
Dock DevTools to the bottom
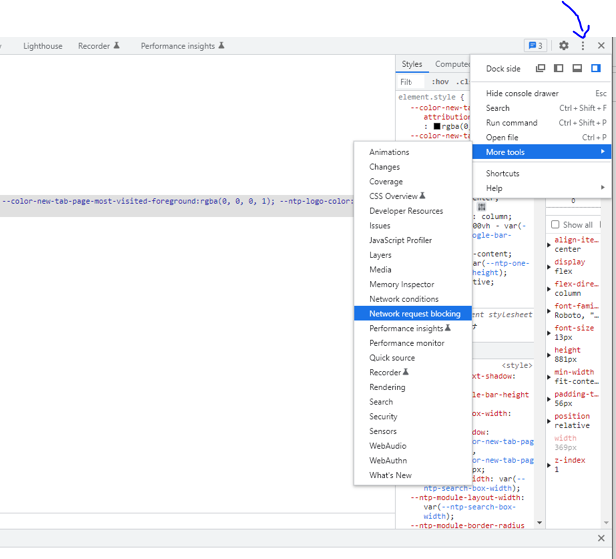pyautogui.click(x=577, y=68)
